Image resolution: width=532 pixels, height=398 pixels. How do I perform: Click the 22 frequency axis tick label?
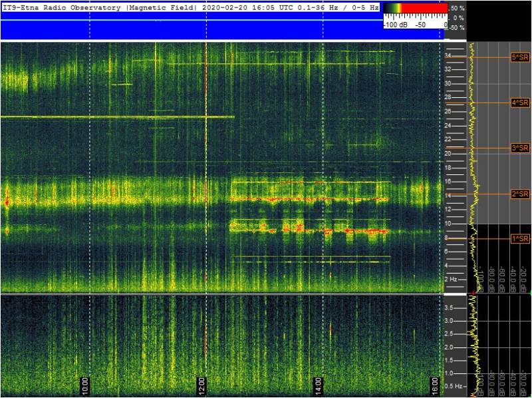pyautogui.click(x=448, y=139)
